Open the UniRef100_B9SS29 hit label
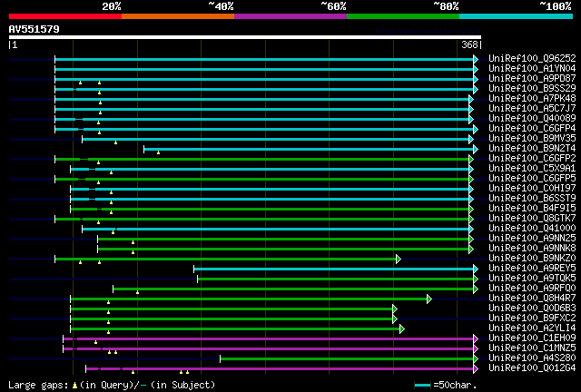Viewport: 581px width, 392px height. tap(532, 89)
